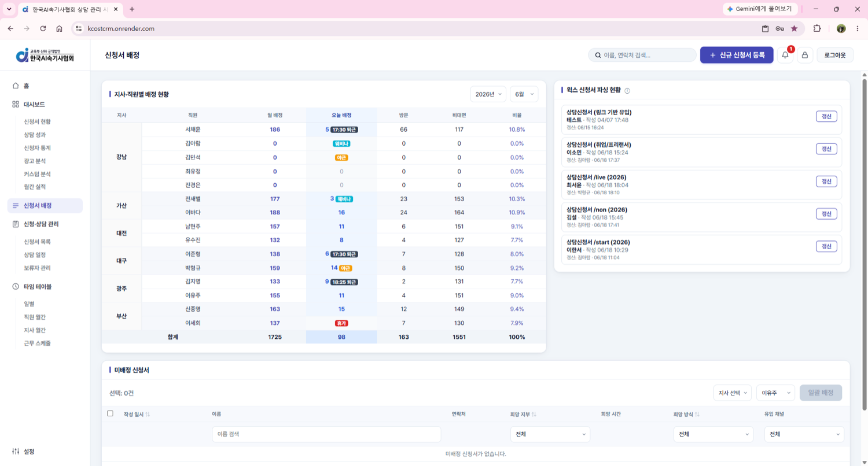Open the browser extensions puzzle icon
This screenshot has width=868, height=466.
tap(817, 28)
